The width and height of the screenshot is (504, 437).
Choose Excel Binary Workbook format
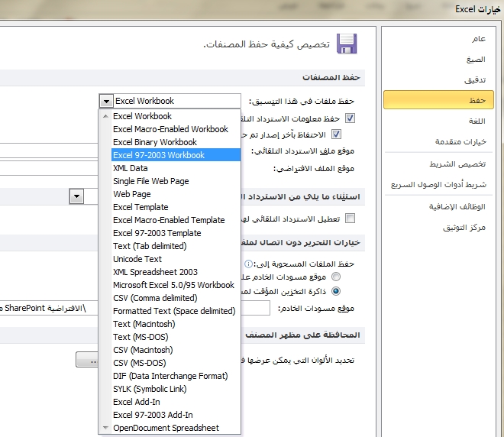[x=176, y=142]
